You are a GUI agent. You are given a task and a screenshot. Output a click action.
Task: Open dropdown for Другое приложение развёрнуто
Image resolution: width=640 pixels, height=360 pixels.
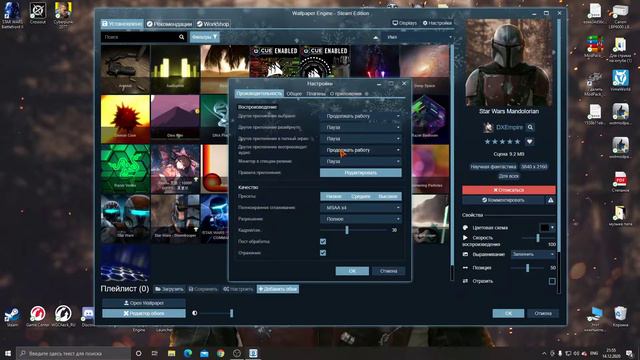361,127
